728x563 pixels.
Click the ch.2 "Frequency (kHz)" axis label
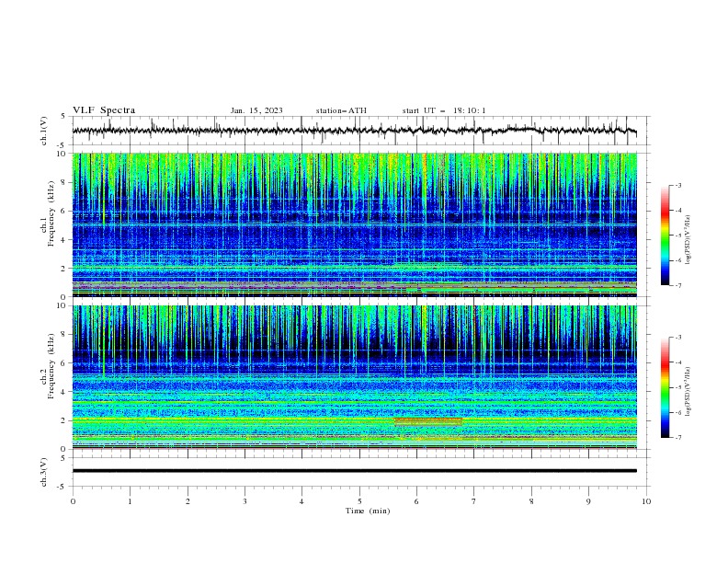point(51,366)
